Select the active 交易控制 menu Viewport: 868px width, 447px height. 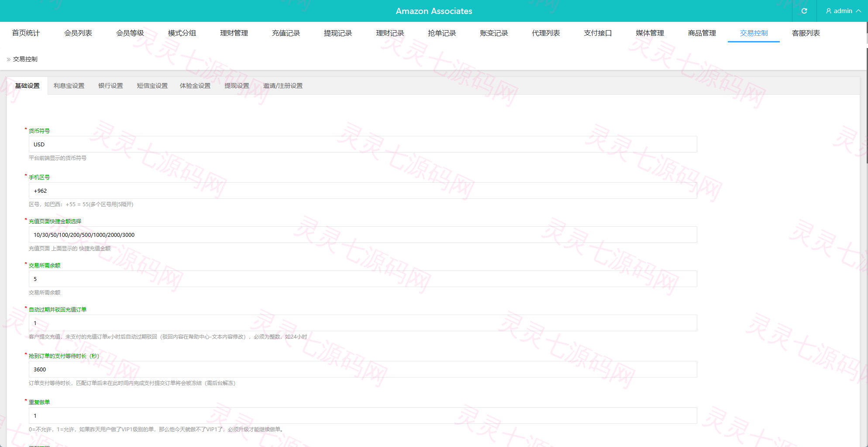pyautogui.click(x=754, y=33)
